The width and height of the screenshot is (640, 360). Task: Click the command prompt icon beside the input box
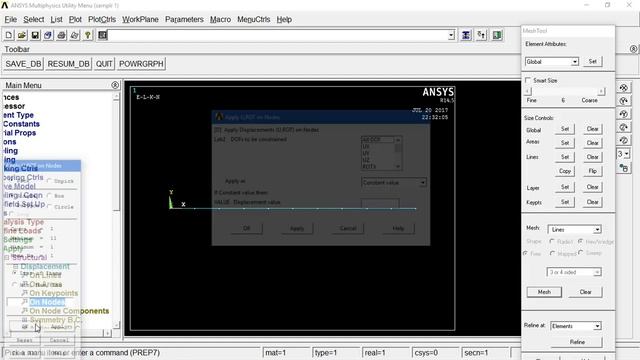point(102,36)
